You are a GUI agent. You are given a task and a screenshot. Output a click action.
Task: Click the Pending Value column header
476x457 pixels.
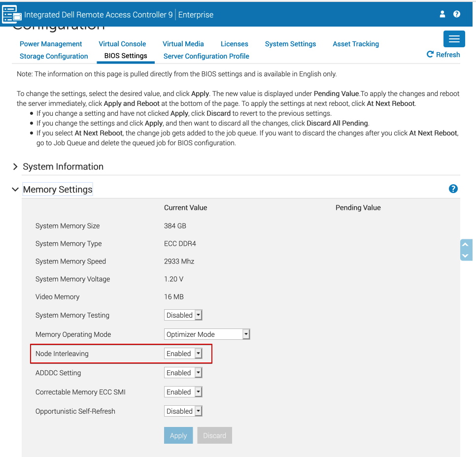(x=358, y=207)
